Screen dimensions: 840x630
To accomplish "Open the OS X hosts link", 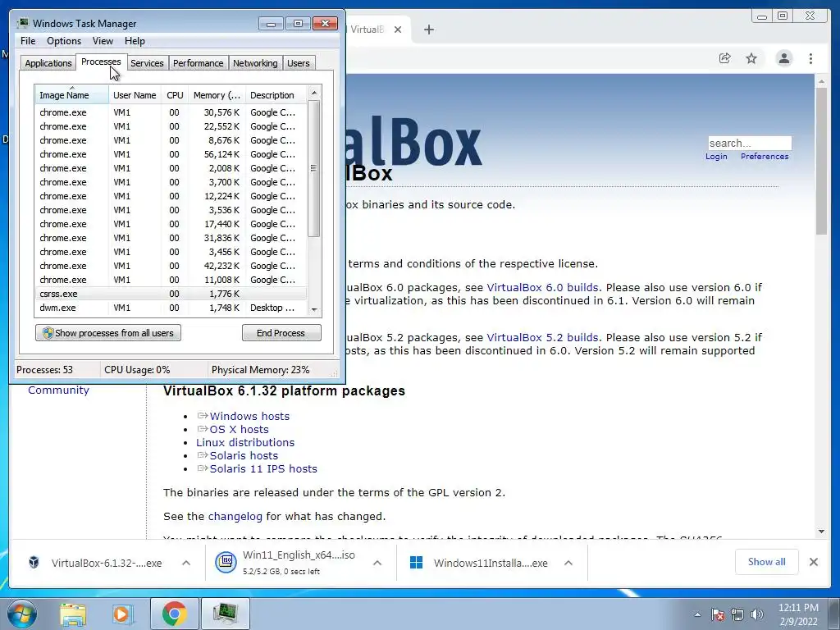I will [x=239, y=429].
